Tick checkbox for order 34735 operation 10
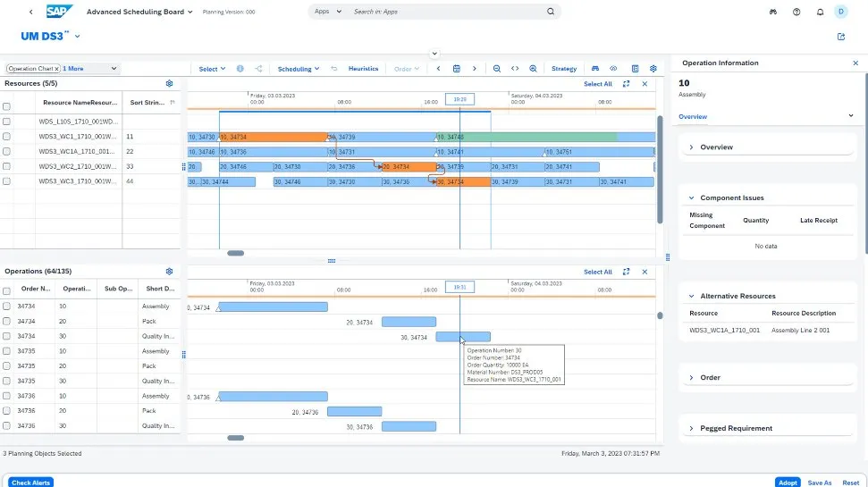The width and height of the screenshot is (868, 487). point(6,351)
